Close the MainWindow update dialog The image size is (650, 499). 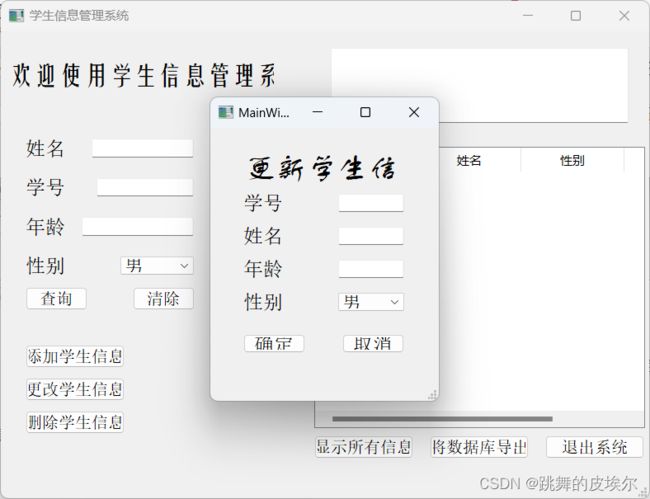point(414,112)
